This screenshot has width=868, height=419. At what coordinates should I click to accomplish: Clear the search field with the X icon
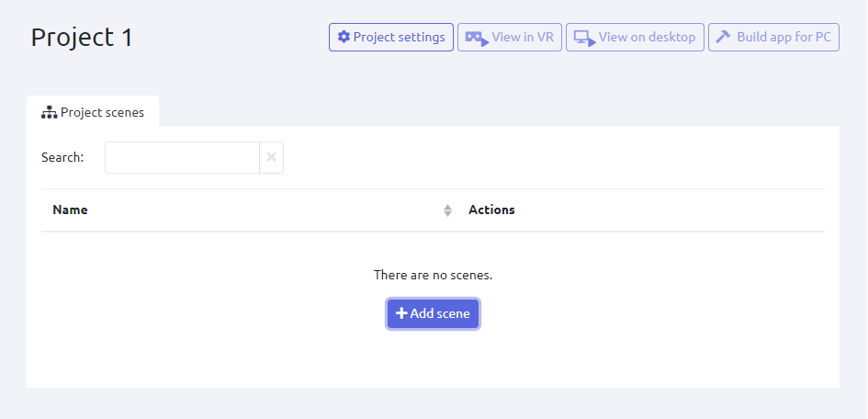tap(272, 157)
